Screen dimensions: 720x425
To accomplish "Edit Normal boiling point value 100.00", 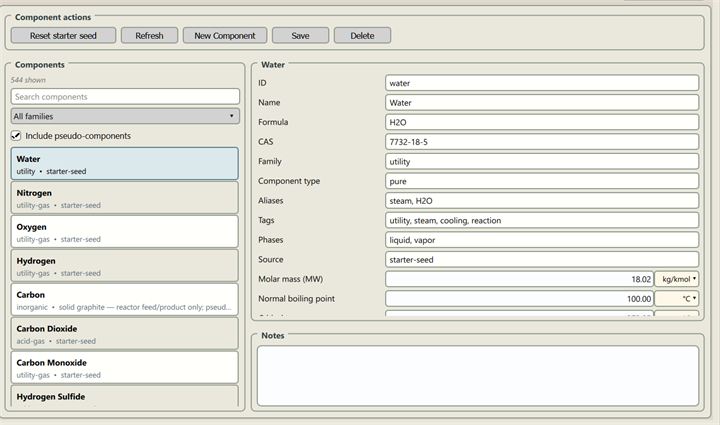I will click(x=519, y=299).
